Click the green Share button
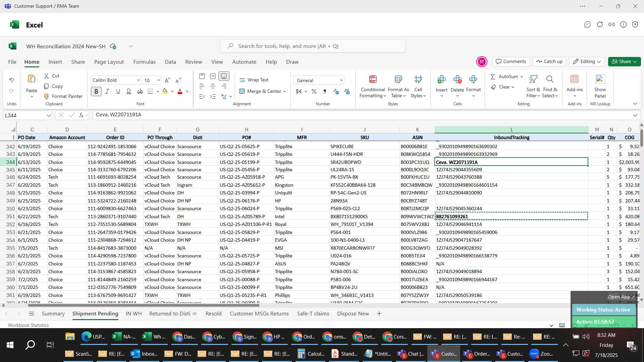644x362 pixels. click(624, 62)
